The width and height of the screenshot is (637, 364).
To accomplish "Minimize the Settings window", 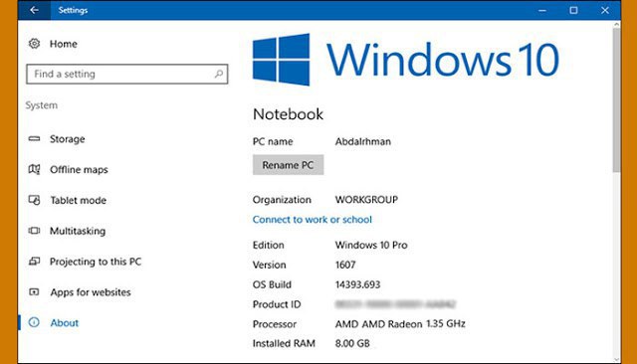I will pyautogui.click(x=541, y=10).
